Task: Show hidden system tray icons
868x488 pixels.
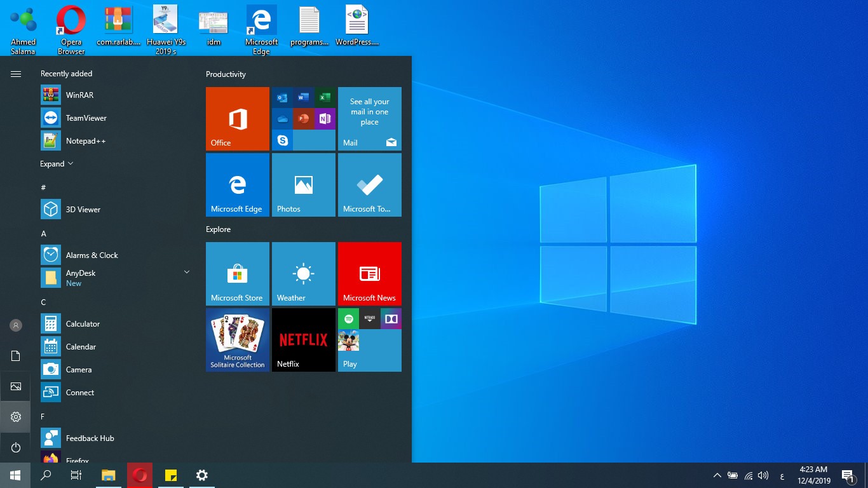Action: (x=717, y=475)
